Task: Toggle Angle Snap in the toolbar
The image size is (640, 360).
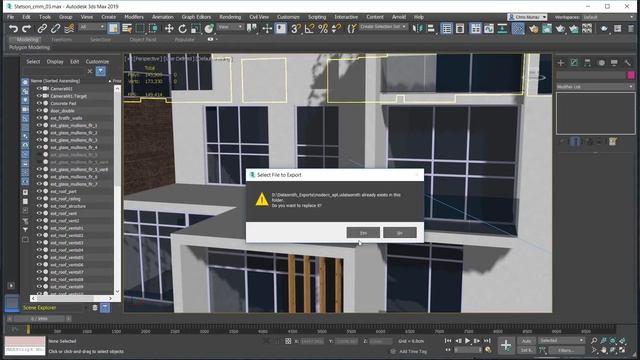Action: [x=309, y=29]
